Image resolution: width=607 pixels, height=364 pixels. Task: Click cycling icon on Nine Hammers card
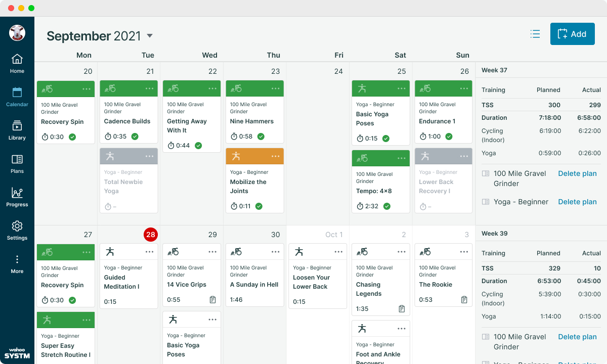(236, 88)
